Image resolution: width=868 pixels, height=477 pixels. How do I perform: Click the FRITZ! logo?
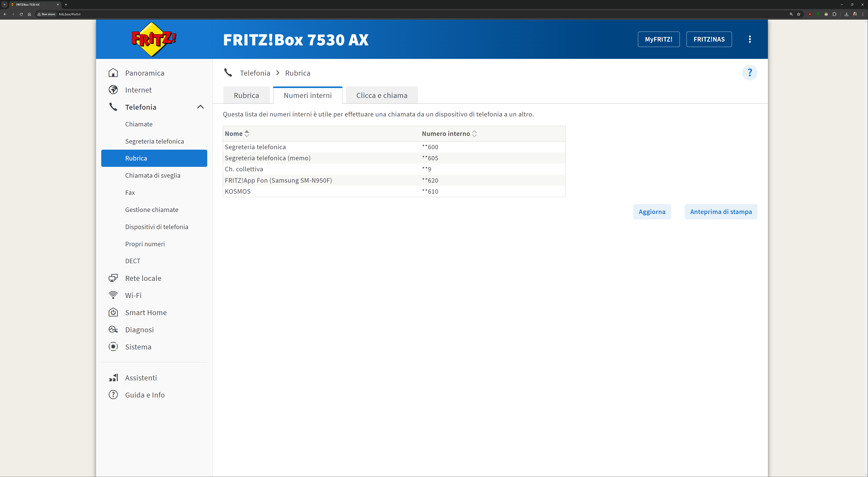[154, 39]
